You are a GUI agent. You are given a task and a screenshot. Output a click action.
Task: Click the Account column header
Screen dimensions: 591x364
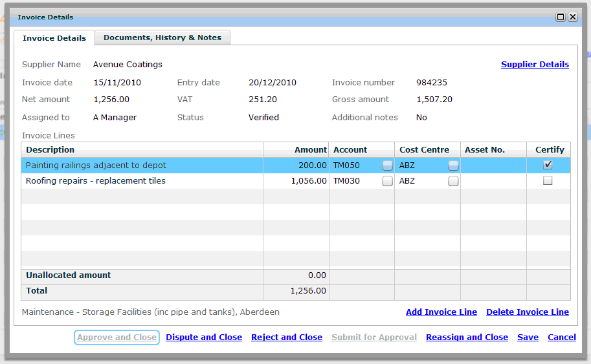[362, 150]
